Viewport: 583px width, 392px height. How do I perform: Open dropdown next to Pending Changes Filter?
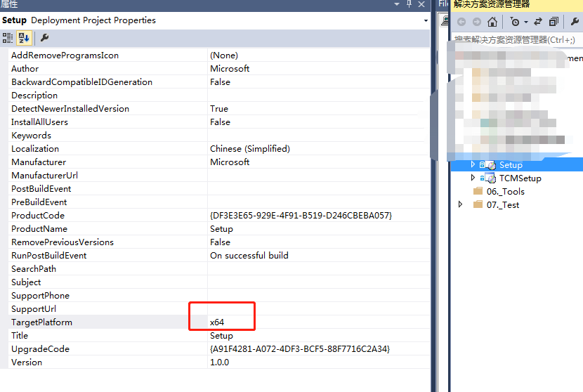click(526, 22)
